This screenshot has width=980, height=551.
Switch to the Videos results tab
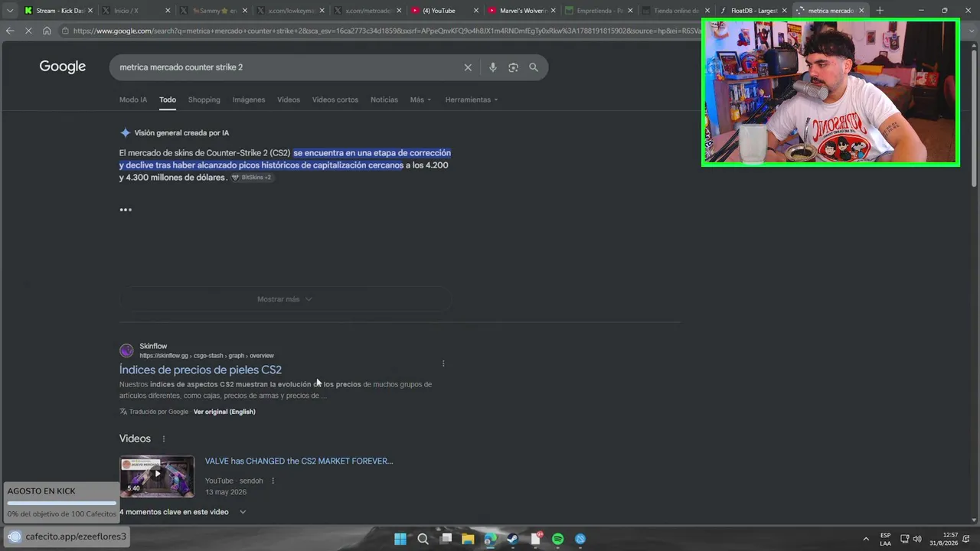[289, 99]
